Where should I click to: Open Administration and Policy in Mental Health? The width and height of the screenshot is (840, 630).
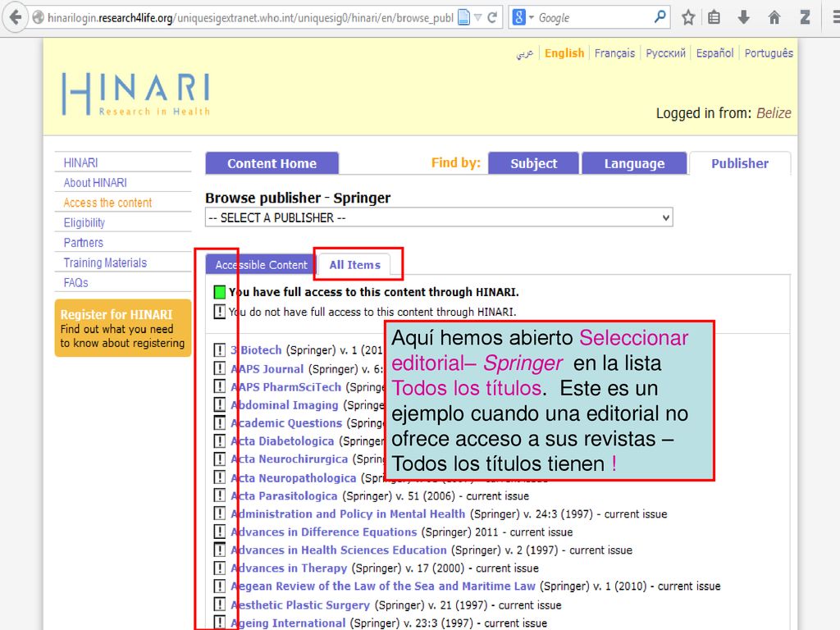(x=348, y=514)
